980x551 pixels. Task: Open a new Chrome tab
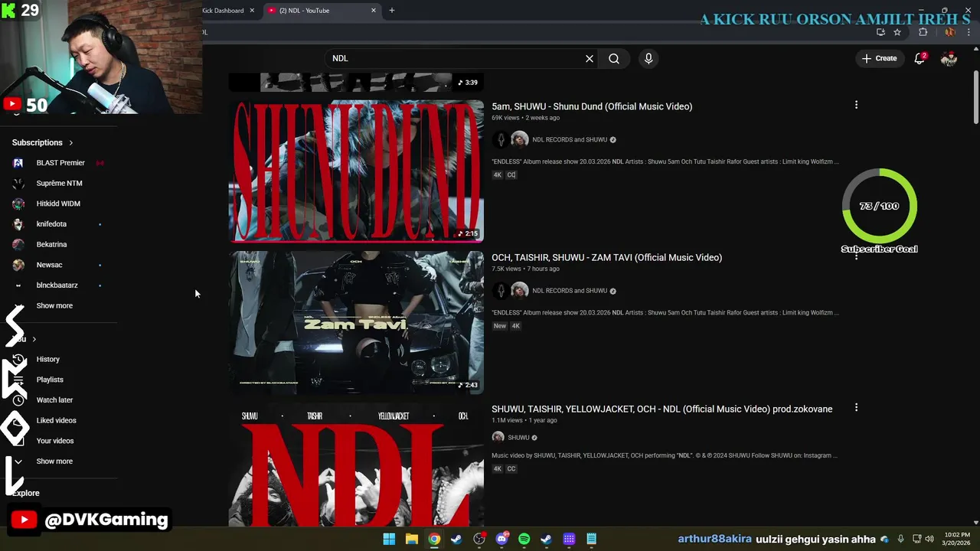392,11
